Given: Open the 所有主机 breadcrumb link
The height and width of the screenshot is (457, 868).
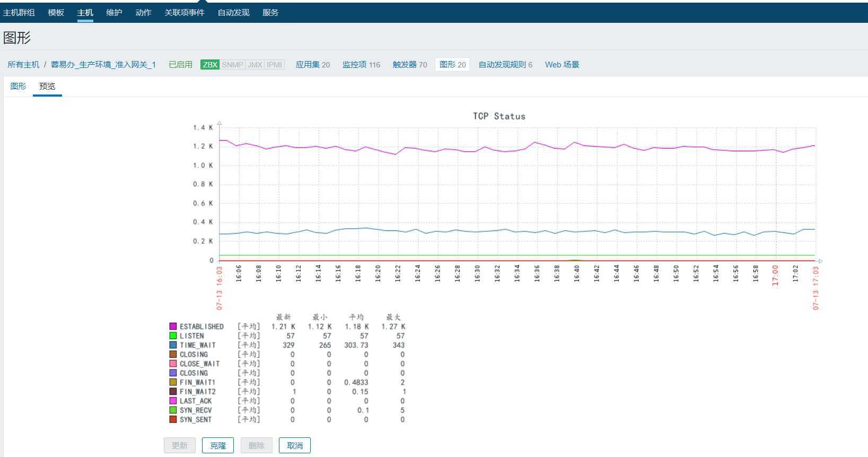Looking at the screenshot, I should coord(23,65).
